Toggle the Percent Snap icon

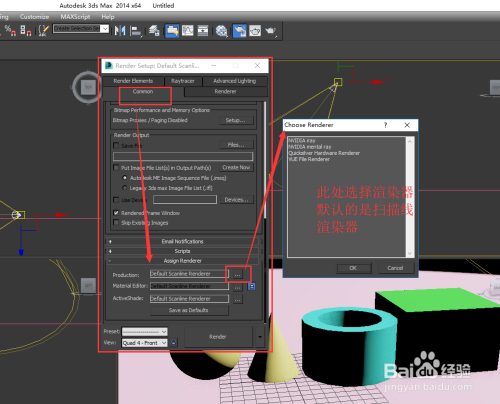(x=10, y=31)
